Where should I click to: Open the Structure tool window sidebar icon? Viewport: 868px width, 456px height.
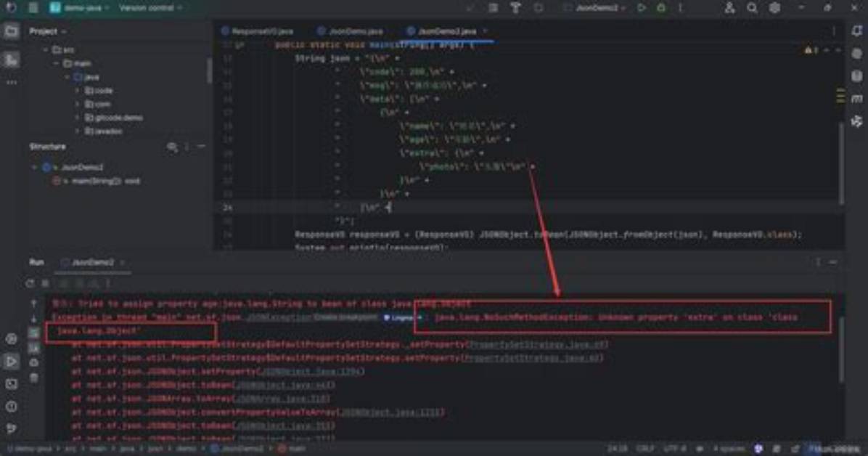pyautogui.click(x=11, y=60)
